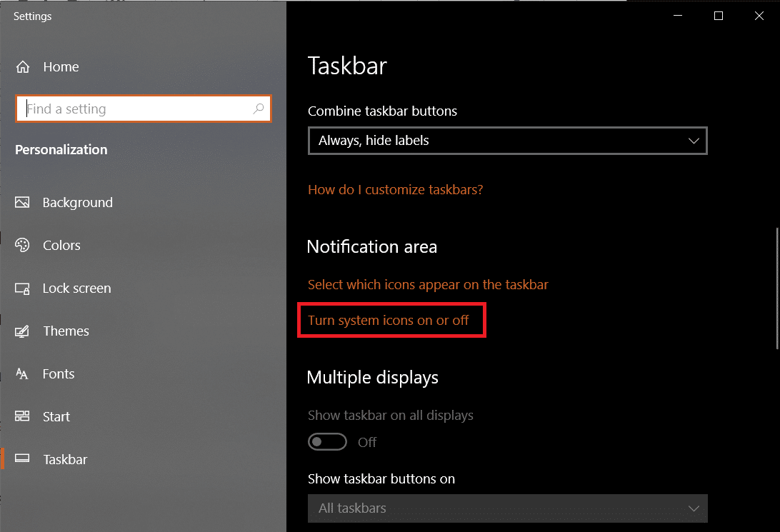
Task: Focus the Find a setting search box
Action: click(x=136, y=109)
